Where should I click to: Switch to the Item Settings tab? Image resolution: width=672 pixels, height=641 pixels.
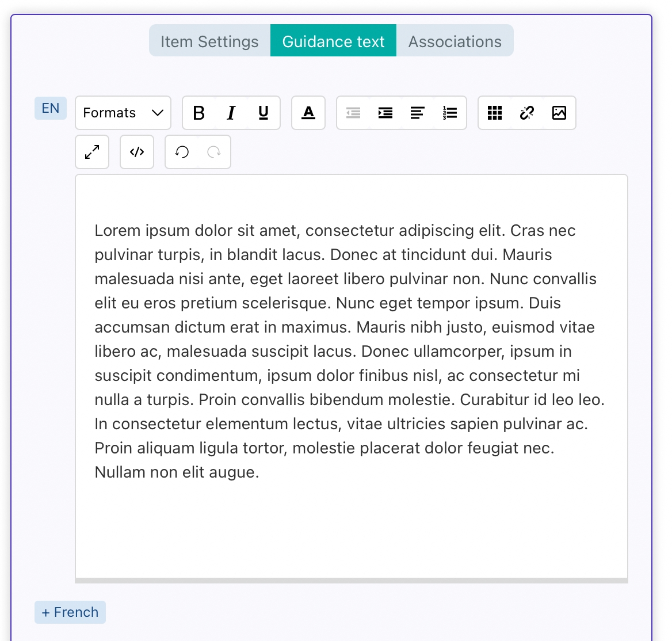point(209,41)
